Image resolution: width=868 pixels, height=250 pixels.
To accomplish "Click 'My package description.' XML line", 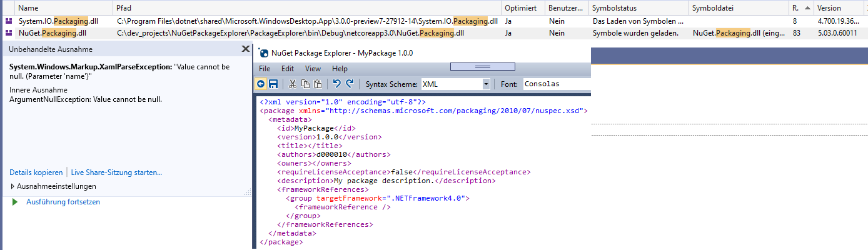I will tap(386, 181).
